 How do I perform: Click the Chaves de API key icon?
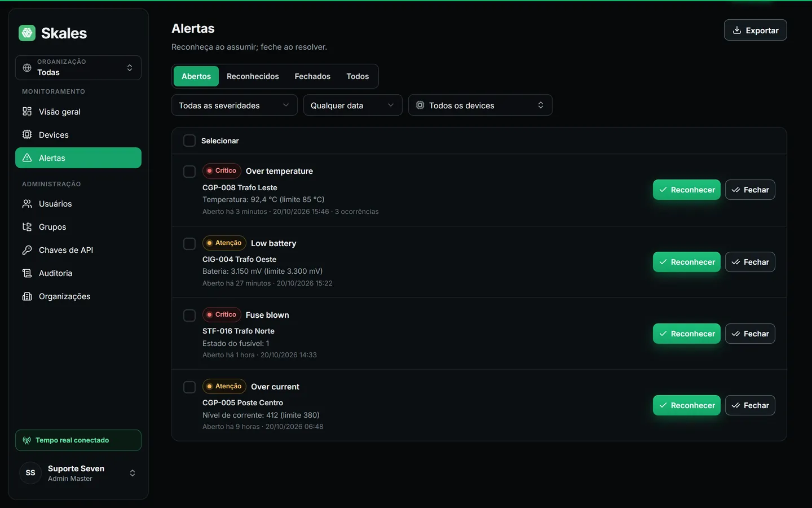pyautogui.click(x=27, y=249)
